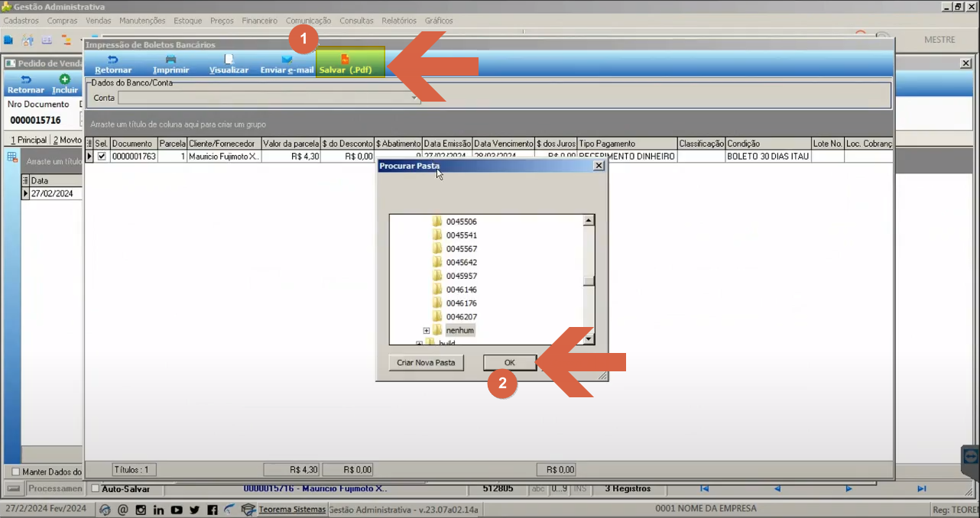Click BOLETO 30 DIAS ITAU cell
The width and height of the screenshot is (980, 518).
[x=767, y=157]
